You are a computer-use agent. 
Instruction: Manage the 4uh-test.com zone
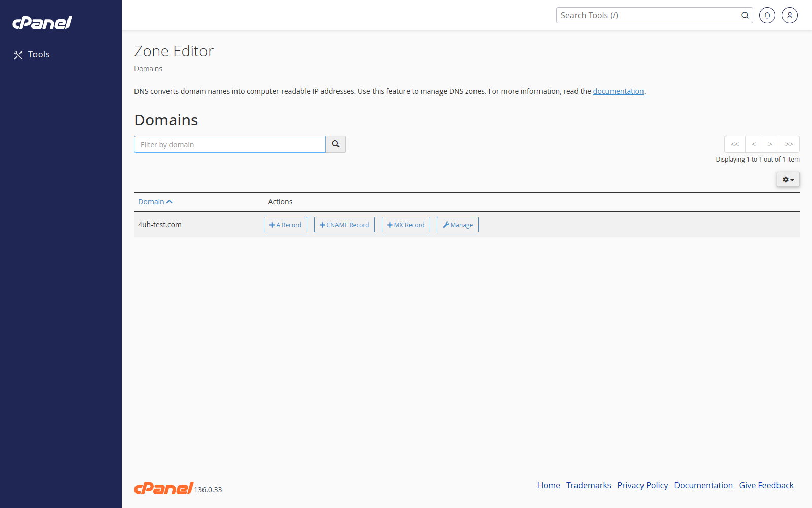coord(458,225)
